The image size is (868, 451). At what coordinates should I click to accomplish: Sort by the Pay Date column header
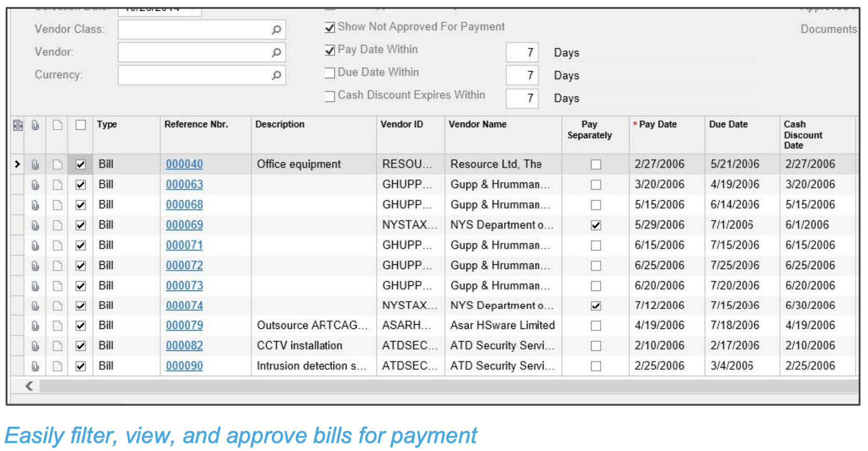click(x=658, y=124)
